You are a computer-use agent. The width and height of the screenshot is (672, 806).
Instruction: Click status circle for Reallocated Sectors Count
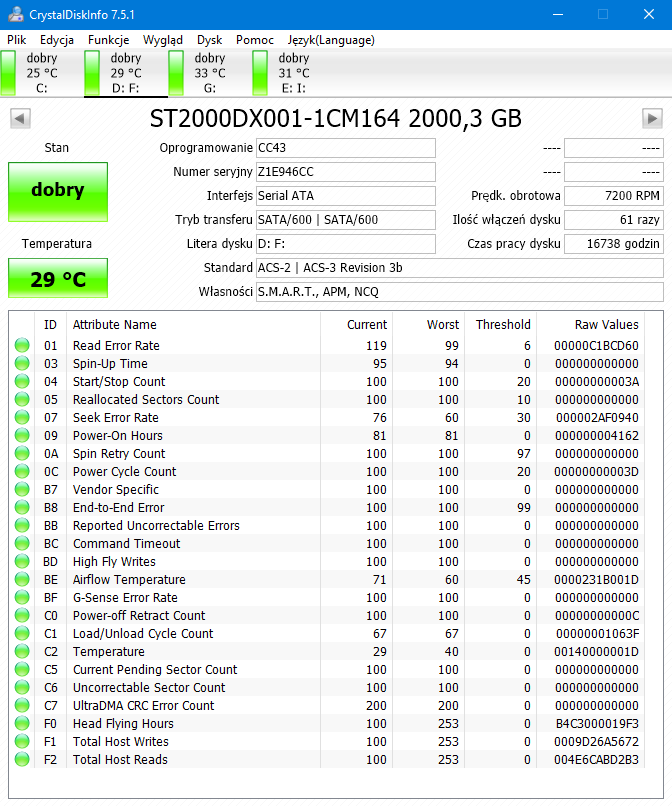point(22,399)
